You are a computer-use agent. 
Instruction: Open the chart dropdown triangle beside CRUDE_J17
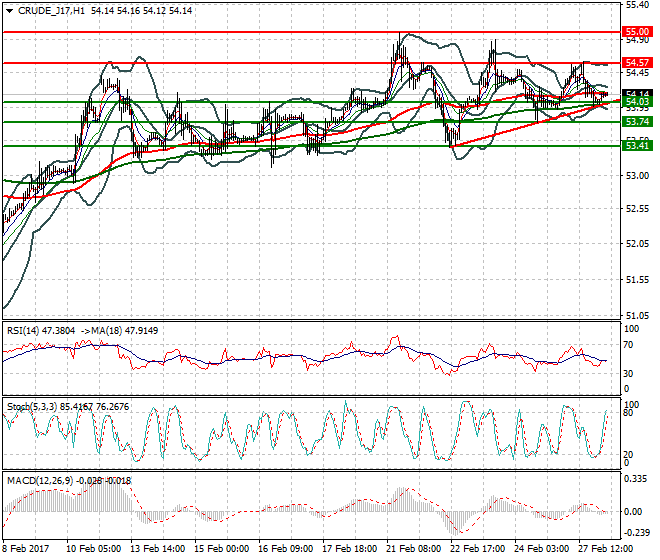pyautogui.click(x=9, y=11)
